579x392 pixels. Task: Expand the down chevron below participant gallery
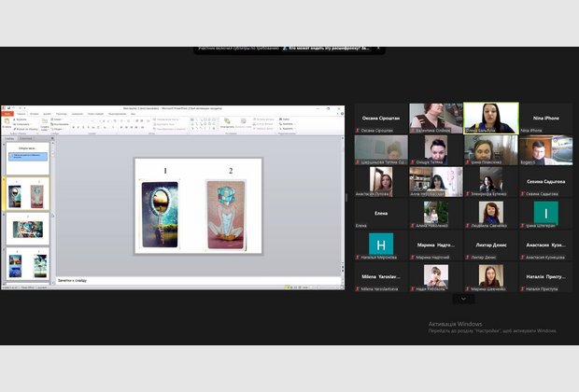pyautogui.click(x=463, y=299)
